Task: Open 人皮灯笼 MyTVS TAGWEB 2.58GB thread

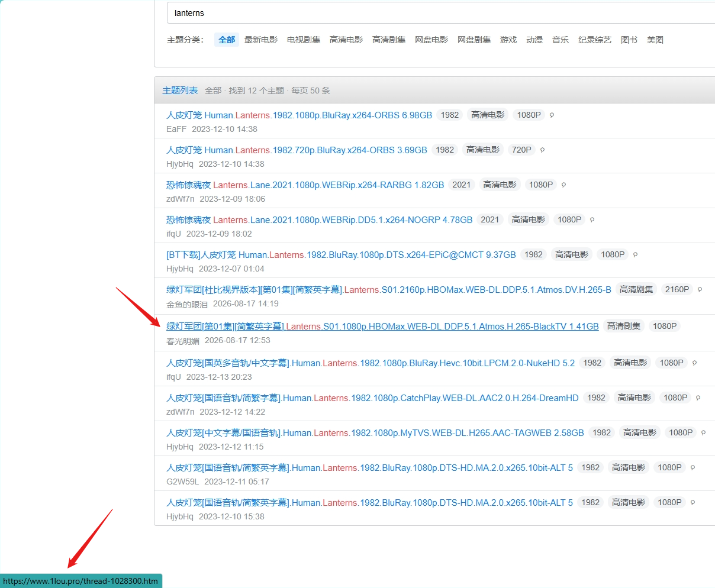Action: (375, 433)
